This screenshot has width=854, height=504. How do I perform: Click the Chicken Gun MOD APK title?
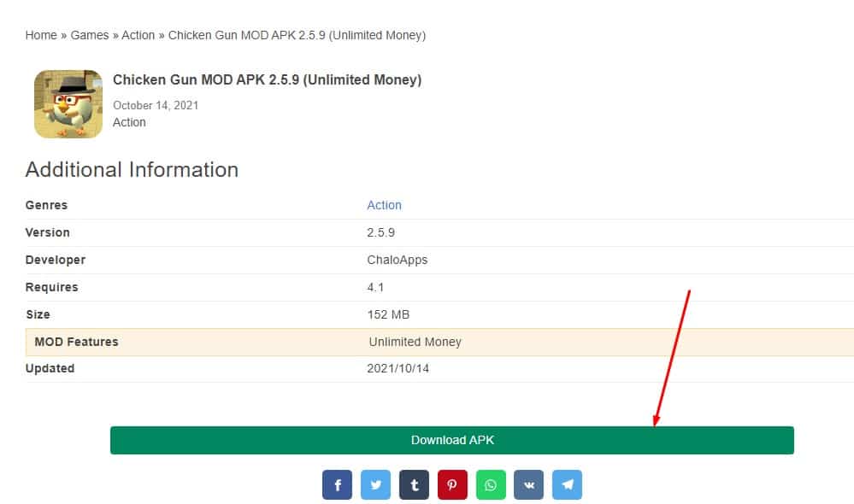coord(267,80)
